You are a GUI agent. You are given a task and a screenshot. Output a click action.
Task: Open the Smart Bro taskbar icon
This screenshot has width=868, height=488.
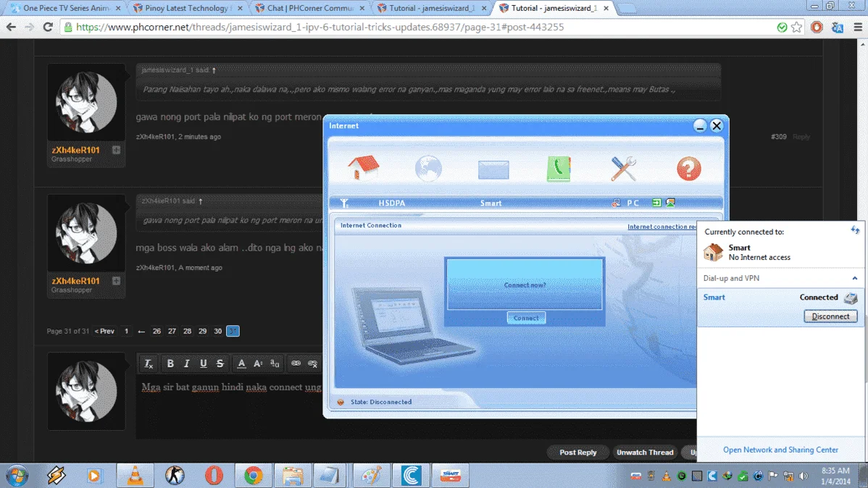(450, 475)
